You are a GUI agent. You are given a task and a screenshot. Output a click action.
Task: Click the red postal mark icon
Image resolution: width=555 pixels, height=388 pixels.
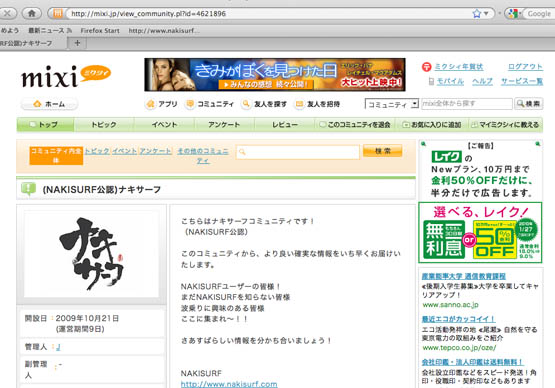coord(427,67)
